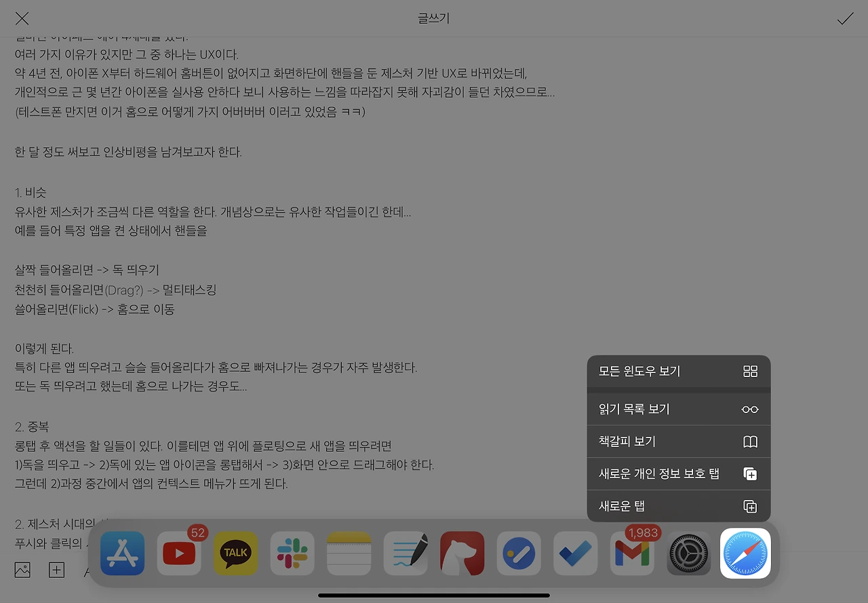
Task: Launch Slack from the dock
Action: (292, 553)
